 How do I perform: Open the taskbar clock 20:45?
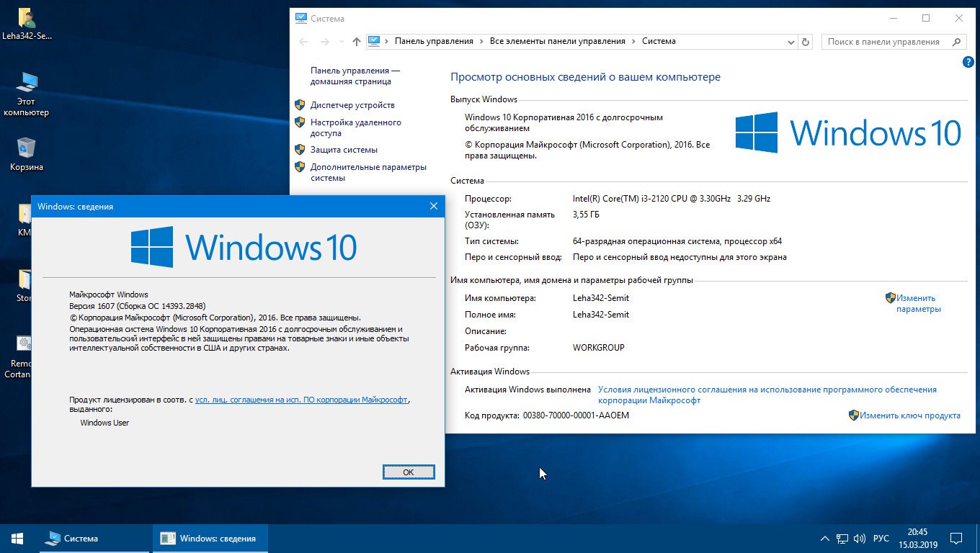point(917,539)
